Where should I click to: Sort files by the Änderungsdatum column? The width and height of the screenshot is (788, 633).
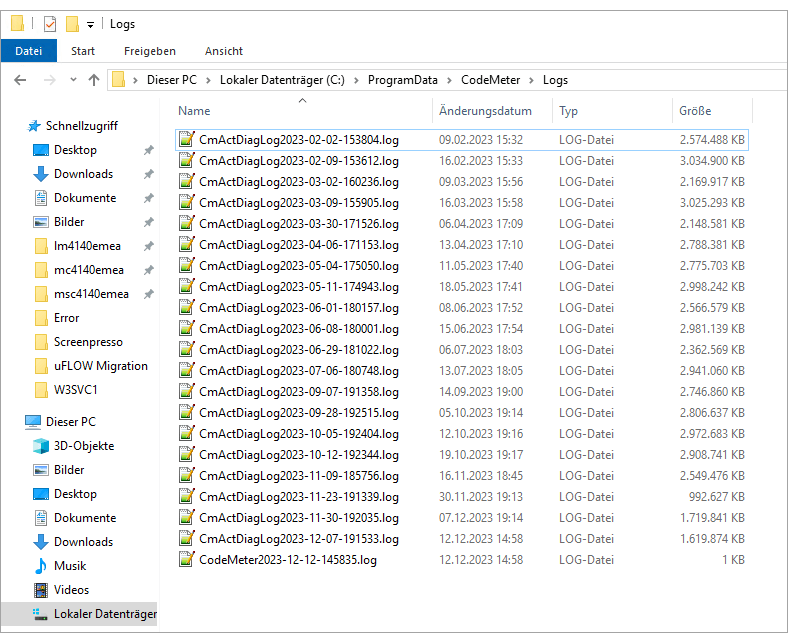tap(485, 111)
